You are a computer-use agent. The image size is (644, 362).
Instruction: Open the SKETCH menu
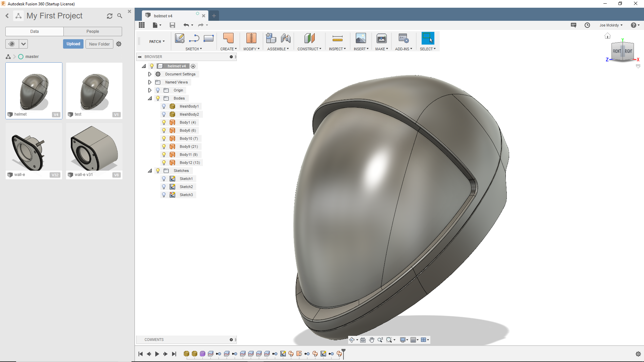coord(194,49)
